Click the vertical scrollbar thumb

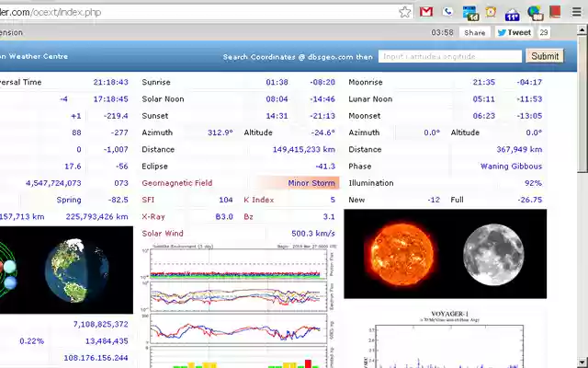coord(582,104)
